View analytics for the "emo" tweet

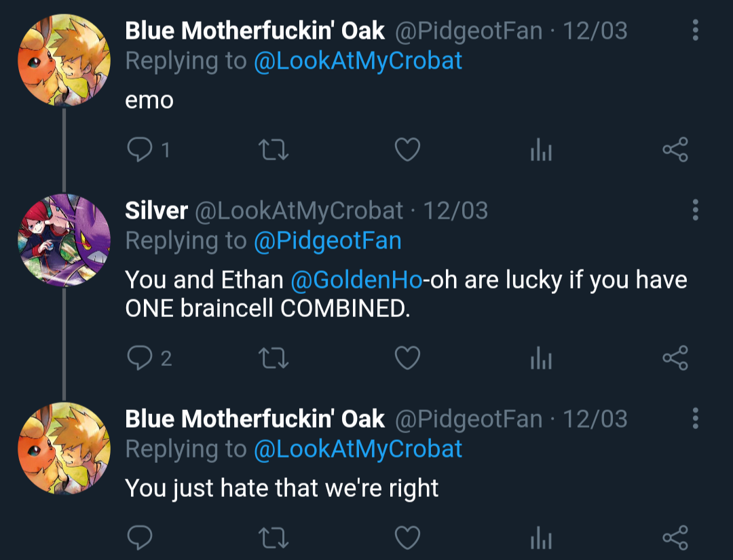tap(541, 150)
